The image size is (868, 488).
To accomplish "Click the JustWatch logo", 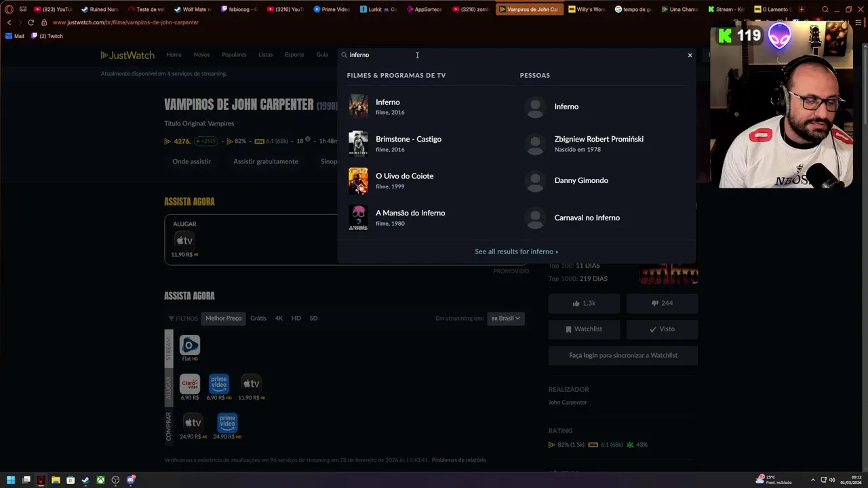I will pyautogui.click(x=127, y=55).
